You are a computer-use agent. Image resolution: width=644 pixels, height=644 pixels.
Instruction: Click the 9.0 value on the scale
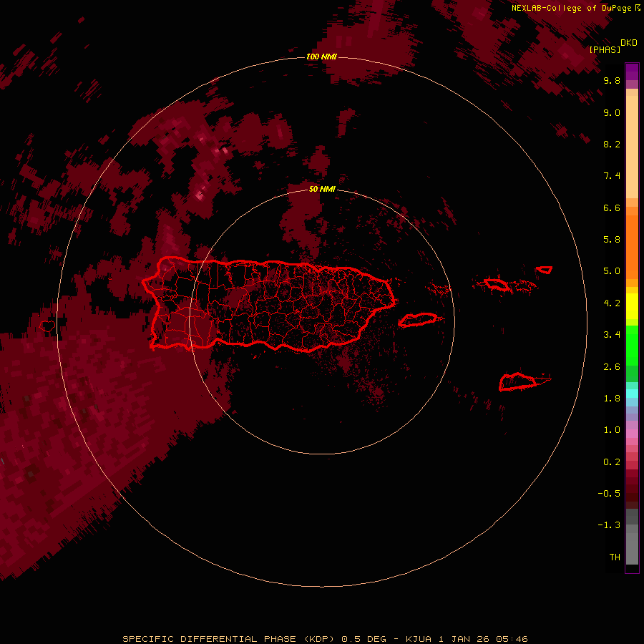click(612, 112)
